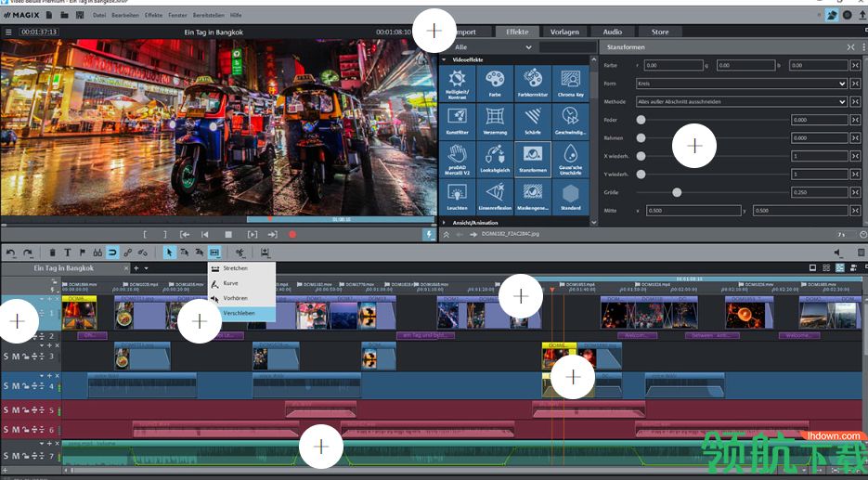Open the Maskengenerator effect tile
This screenshot has width=868, height=480.
[x=533, y=197]
